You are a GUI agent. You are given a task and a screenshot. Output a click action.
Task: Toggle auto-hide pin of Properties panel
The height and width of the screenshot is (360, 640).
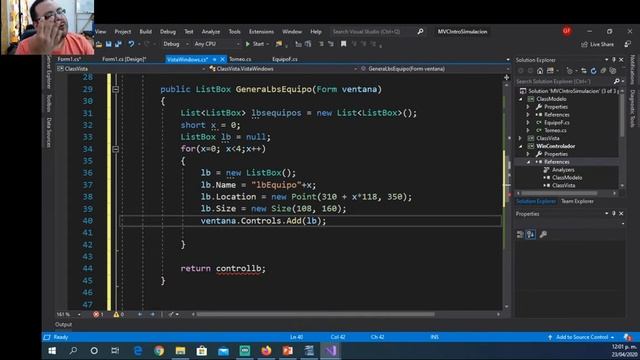[614, 213]
